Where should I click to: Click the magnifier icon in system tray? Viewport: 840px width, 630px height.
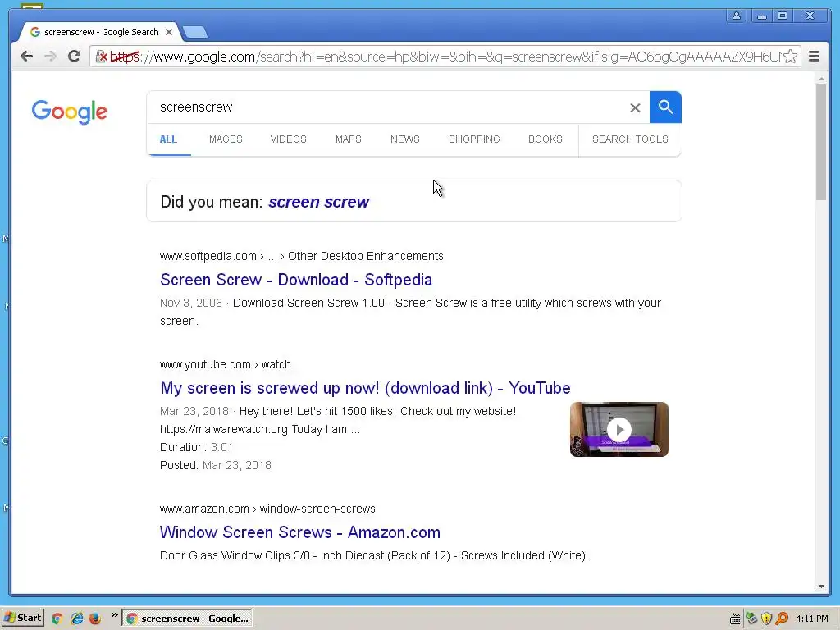782,619
